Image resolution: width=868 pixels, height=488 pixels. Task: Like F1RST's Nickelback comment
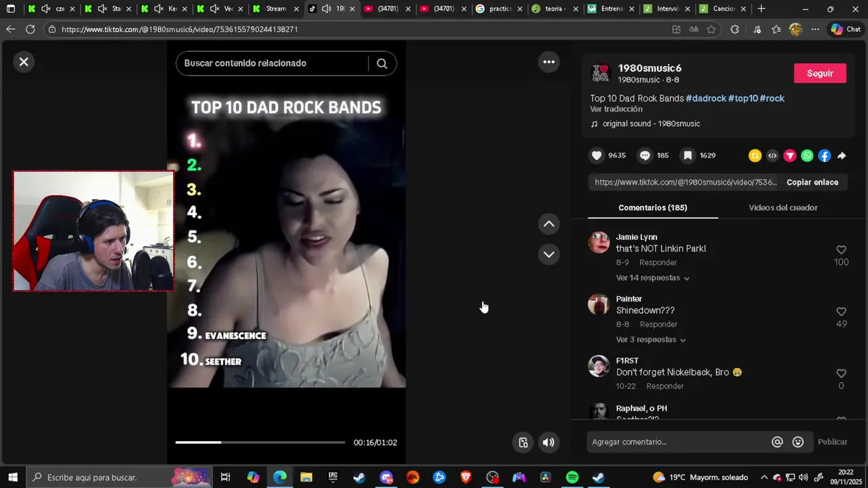841,373
